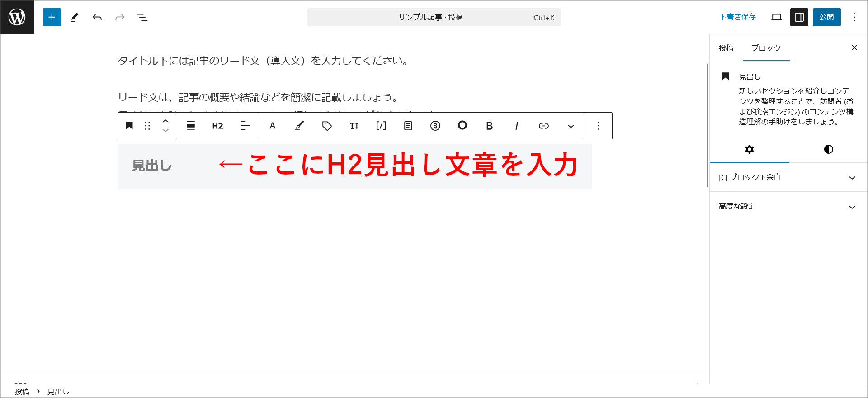Open the block inserter plus button
This screenshot has height=398, width=868.
click(52, 17)
